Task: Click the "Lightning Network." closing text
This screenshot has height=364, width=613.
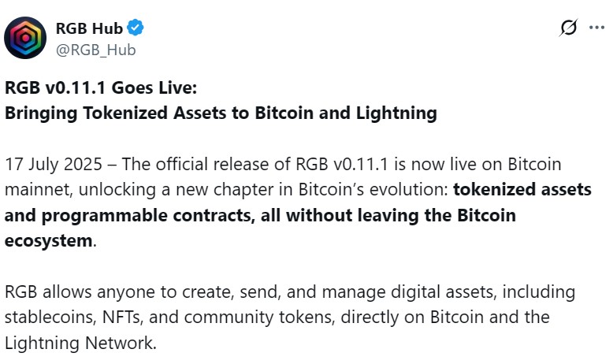Action: (80, 343)
